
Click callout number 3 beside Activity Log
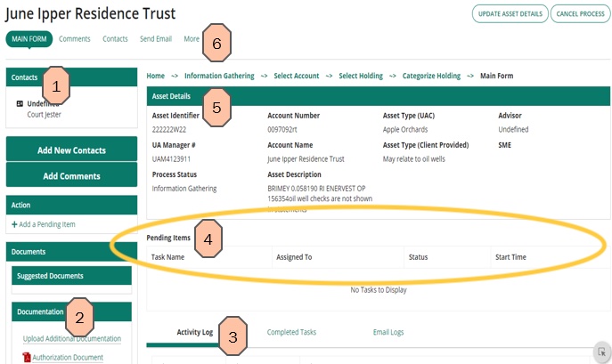pos(233,334)
